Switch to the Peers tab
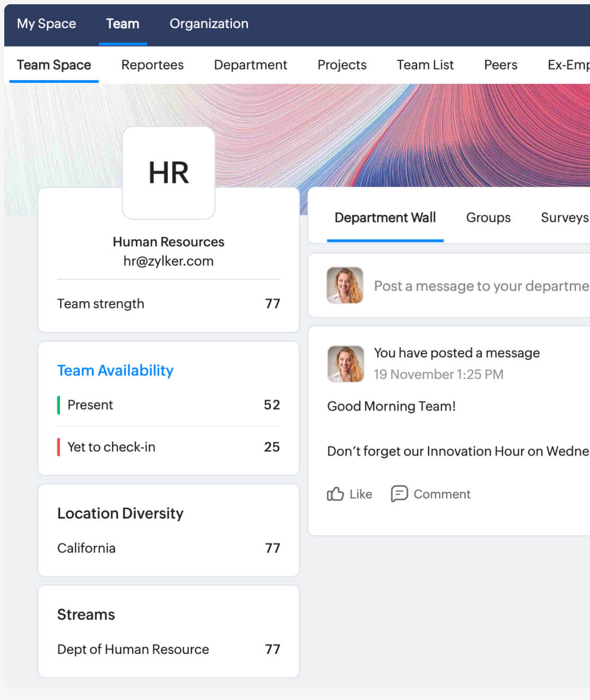The image size is (590, 700). coord(500,65)
